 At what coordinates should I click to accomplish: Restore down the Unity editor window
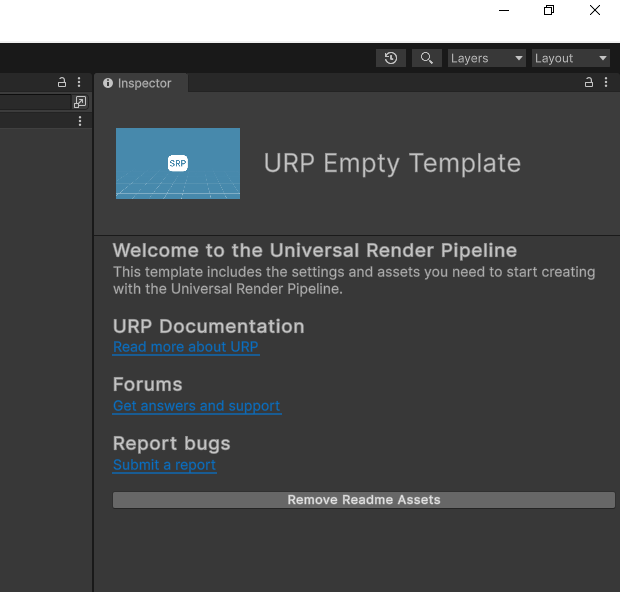(x=549, y=10)
